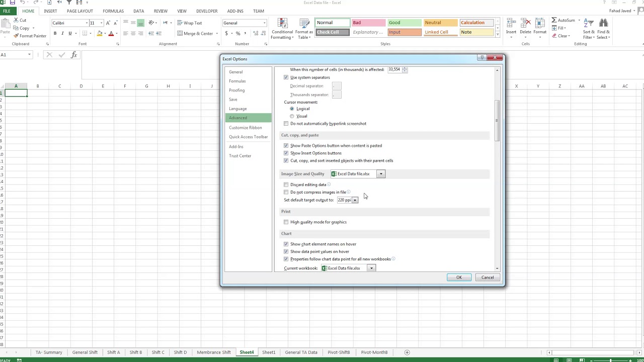The image size is (644, 362).
Task: Click the Accounting Number Format dollar icon
Action: tap(226, 34)
